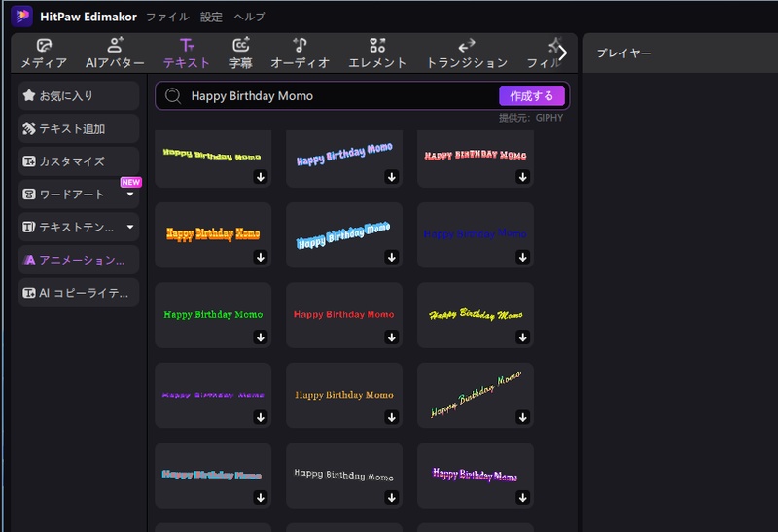The image size is (778, 532).
Task: Open AI コピーライテ... in the sidebar
Action: point(79,293)
